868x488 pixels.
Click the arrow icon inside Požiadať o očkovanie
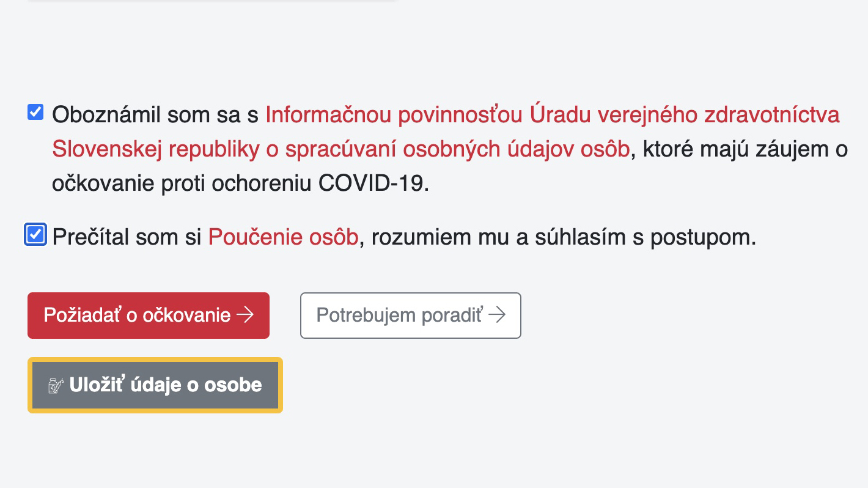245,315
